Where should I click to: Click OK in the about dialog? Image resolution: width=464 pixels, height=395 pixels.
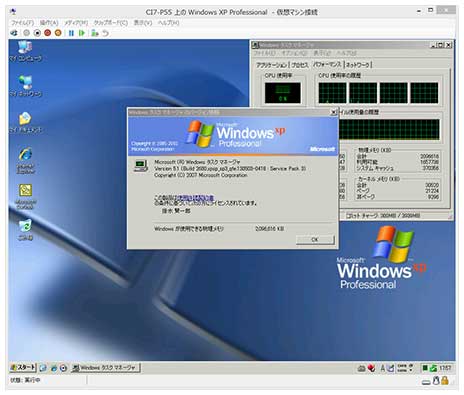[315, 239]
